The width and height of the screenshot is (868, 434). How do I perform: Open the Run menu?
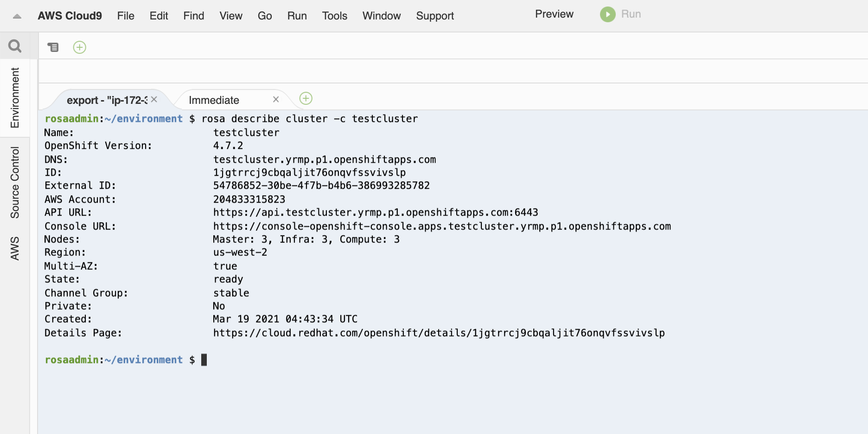click(297, 16)
